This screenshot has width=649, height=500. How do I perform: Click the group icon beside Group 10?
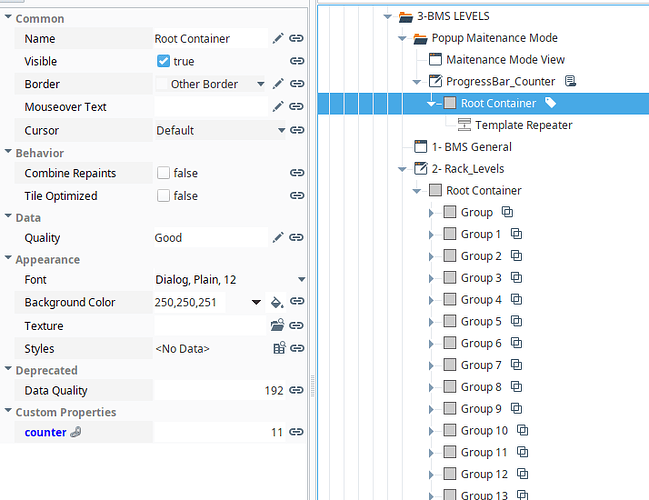tap(523, 430)
